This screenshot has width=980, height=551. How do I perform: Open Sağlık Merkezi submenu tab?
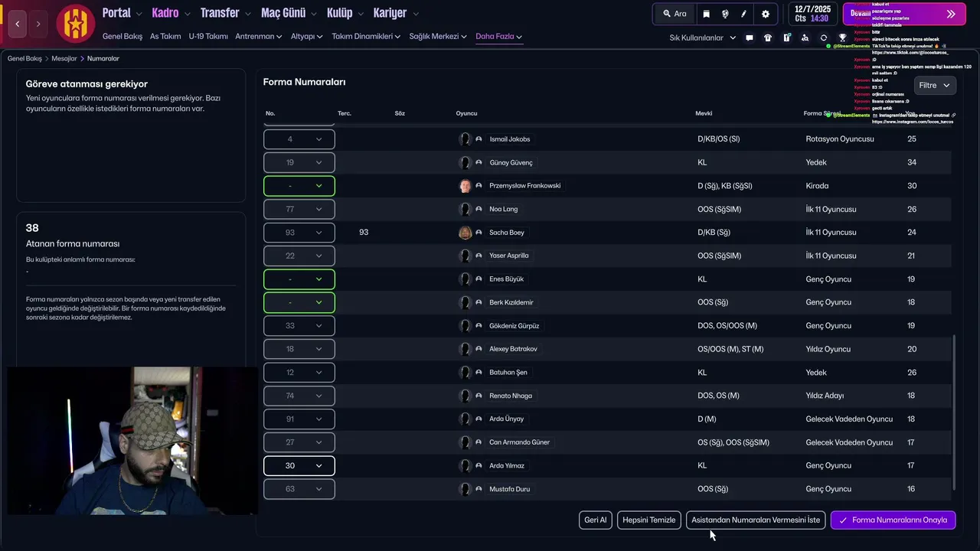[x=438, y=36]
